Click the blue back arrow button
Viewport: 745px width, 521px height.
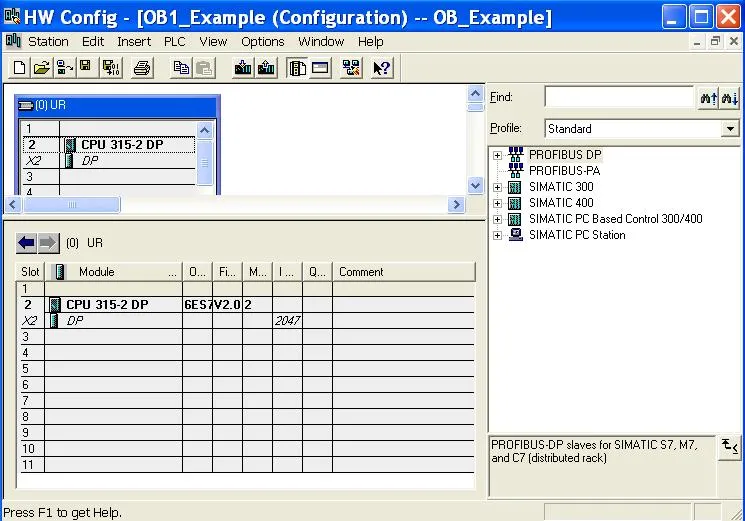[x=26, y=243]
